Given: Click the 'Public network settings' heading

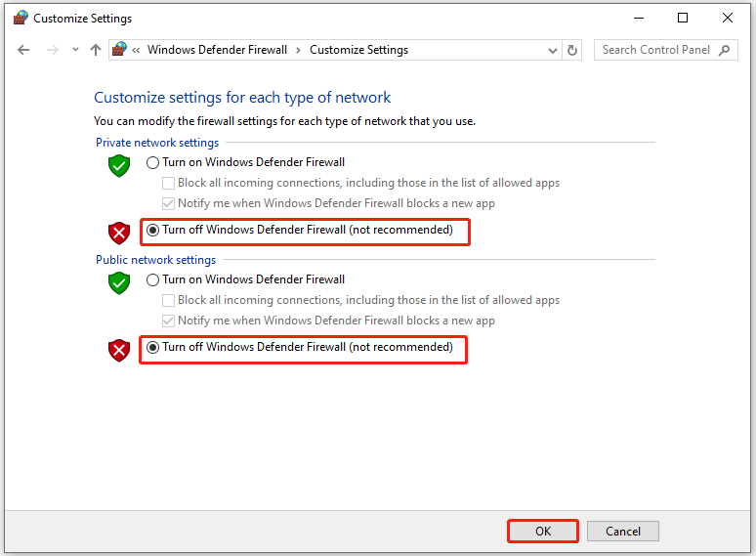Looking at the screenshot, I should (x=155, y=260).
